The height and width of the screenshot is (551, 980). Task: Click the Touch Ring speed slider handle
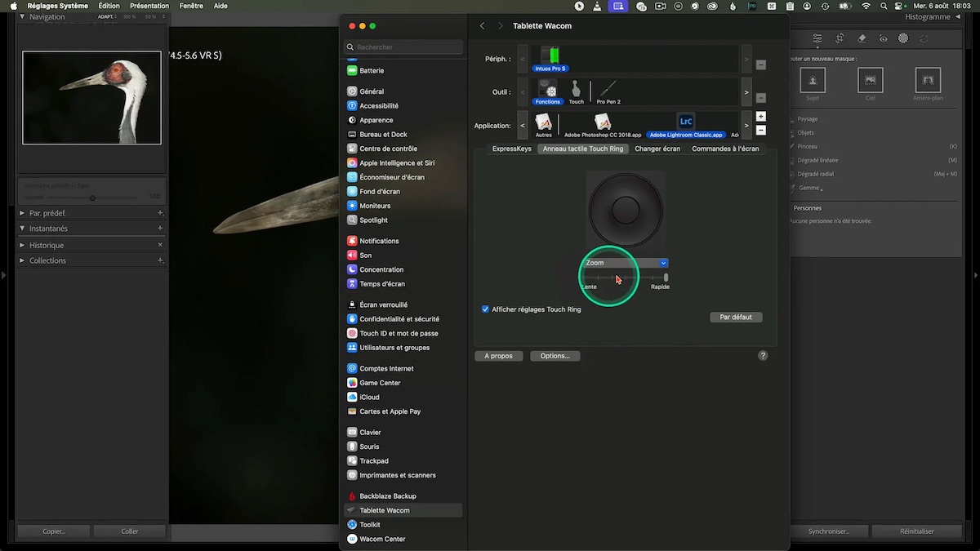click(666, 278)
